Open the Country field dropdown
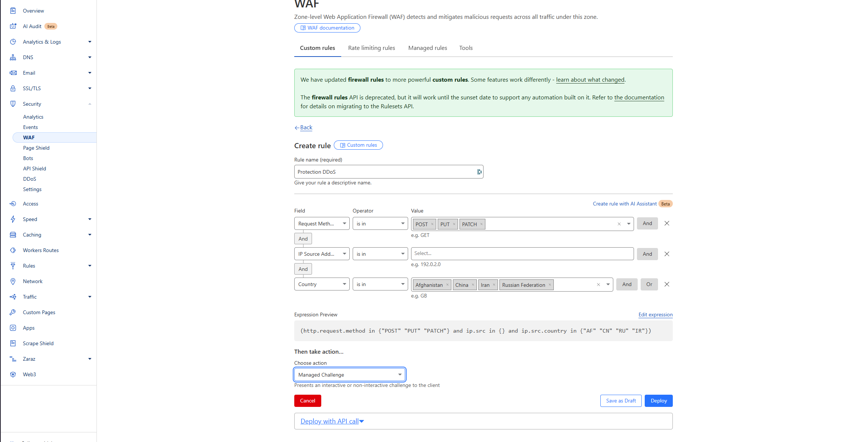The image size is (868, 442). pyautogui.click(x=322, y=284)
